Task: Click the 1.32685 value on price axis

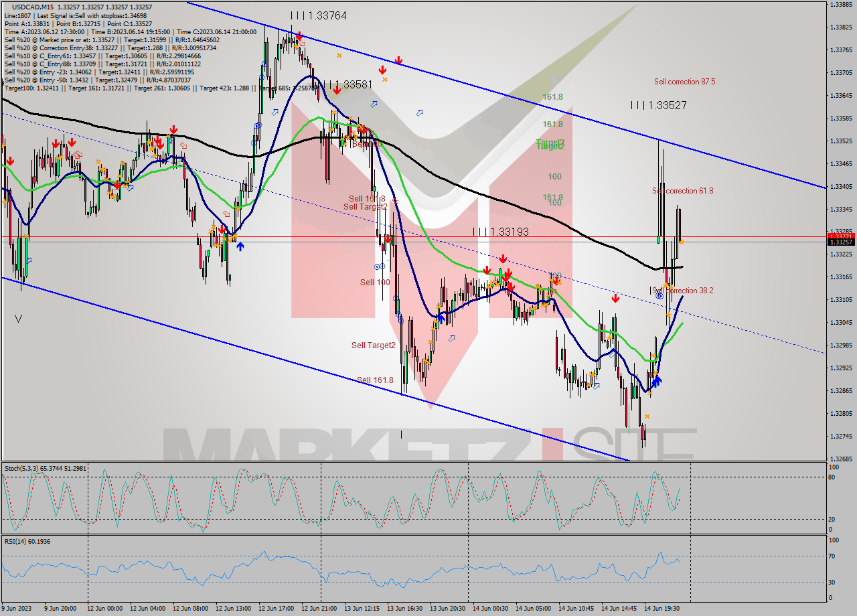Action: tap(841, 459)
